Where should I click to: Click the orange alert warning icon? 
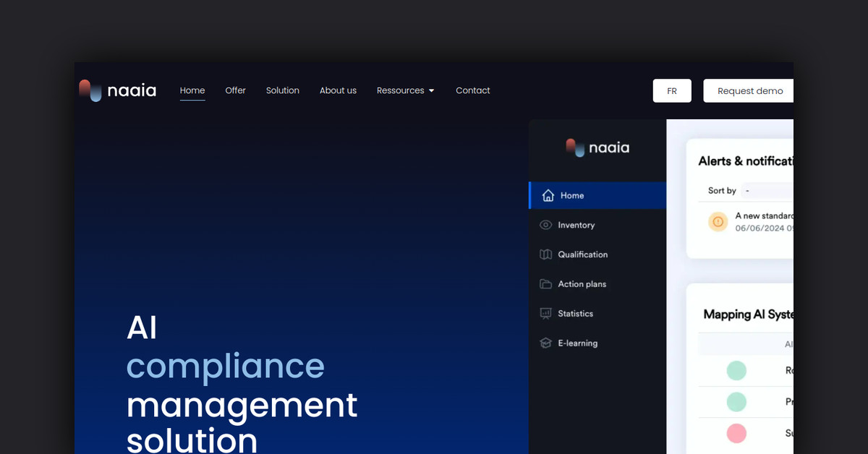pos(718,221)
